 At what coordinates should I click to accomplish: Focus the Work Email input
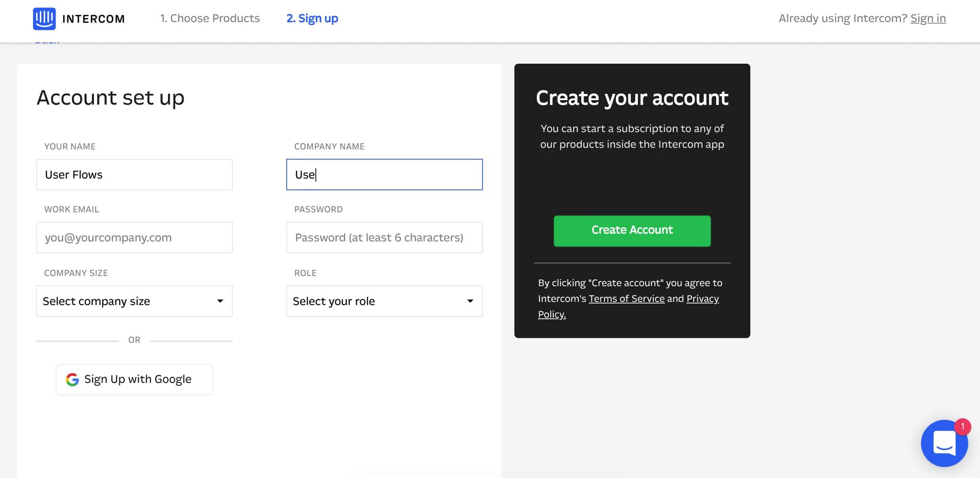tap(134, 237)
